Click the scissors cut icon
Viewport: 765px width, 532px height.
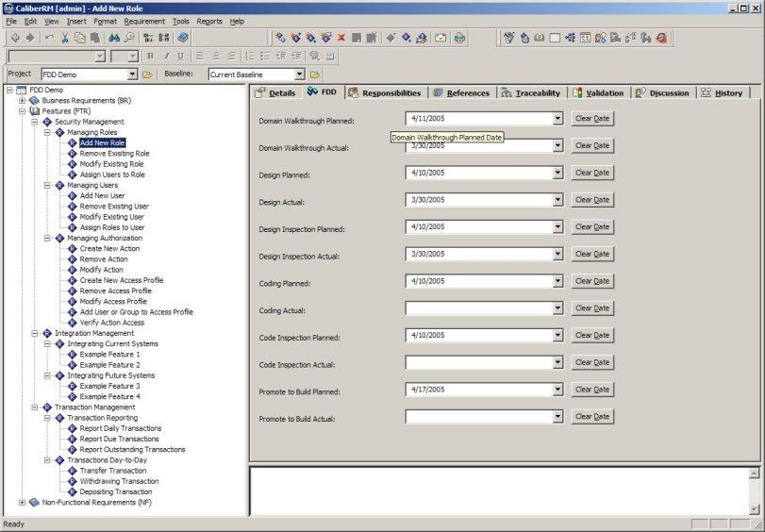(64, 38)
